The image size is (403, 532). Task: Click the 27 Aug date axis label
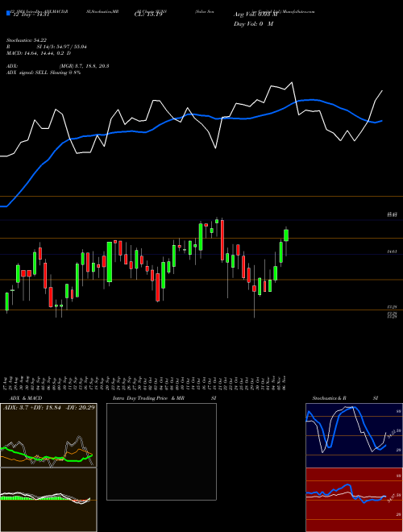pyautogui.click(x=6, y=383)
